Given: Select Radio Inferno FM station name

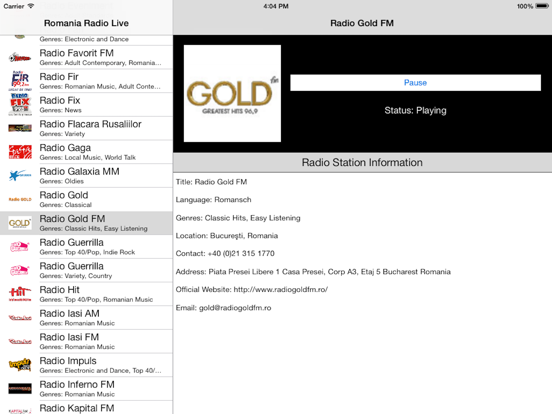Looking at the screenshot, I should coord(77,384).
